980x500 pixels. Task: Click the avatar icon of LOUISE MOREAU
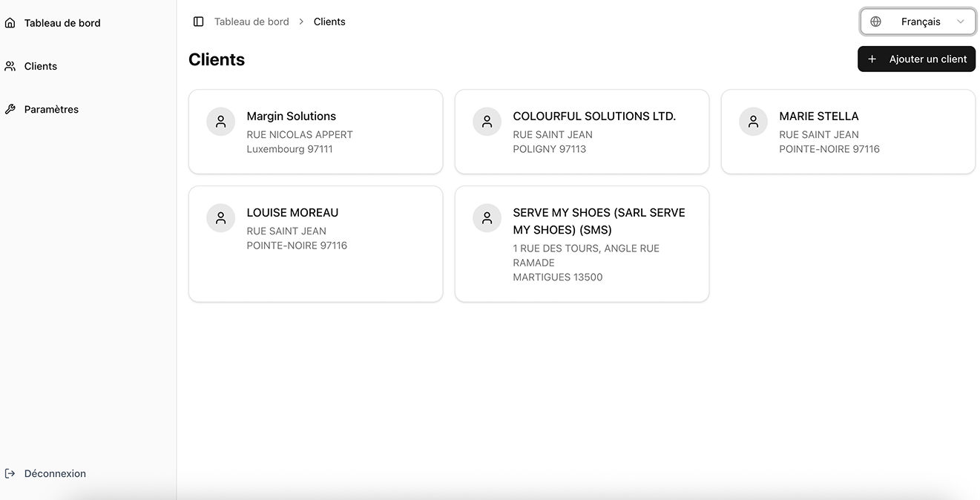coord(220,218)
